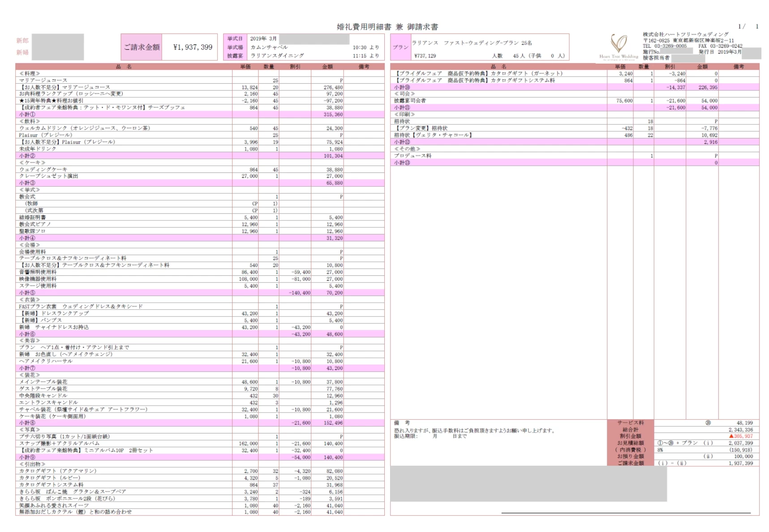Click the ラリアンスダイニング reception venue
The width and height of the screenshot is (769, 532).
(277, 56)
